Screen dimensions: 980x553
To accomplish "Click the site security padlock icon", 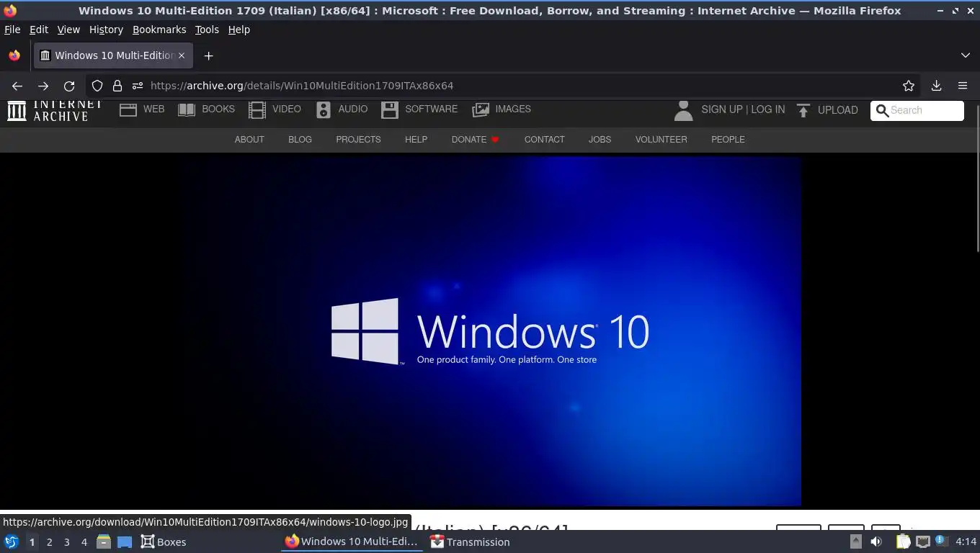I will (x=117, y=86).
